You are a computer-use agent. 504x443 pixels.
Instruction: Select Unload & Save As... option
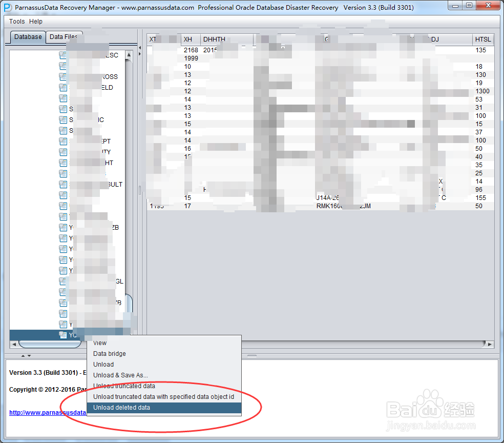pyautogui.click(x=164, y=375)
